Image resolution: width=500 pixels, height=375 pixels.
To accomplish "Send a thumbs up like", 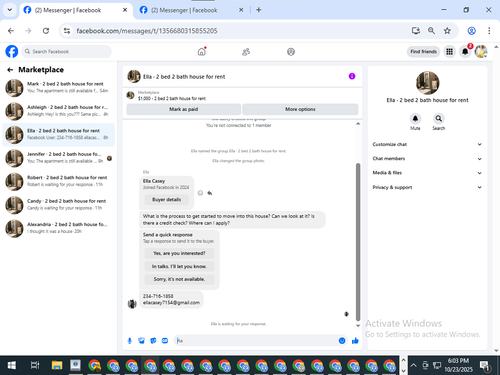I will (355, 341).
